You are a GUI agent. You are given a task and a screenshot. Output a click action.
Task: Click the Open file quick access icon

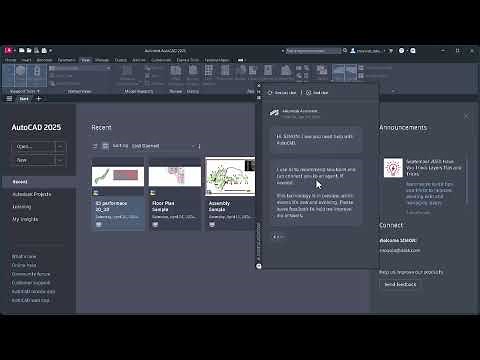pos(29,51)
